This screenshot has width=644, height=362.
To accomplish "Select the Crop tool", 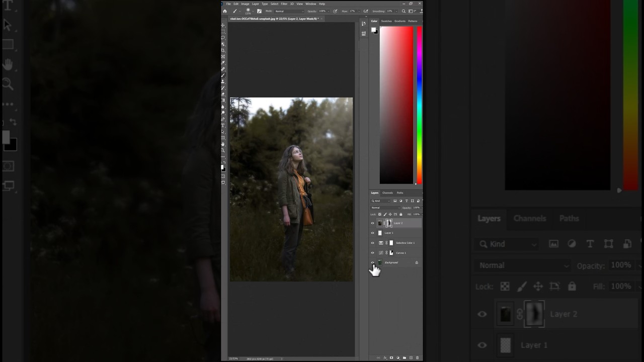I will tap(223, 50).
